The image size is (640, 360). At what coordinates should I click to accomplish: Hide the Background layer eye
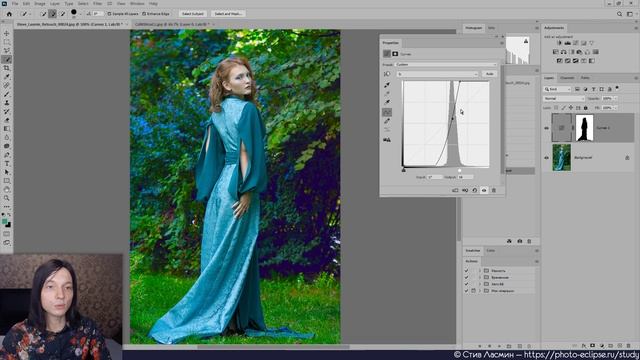click(x=547, y=158)
